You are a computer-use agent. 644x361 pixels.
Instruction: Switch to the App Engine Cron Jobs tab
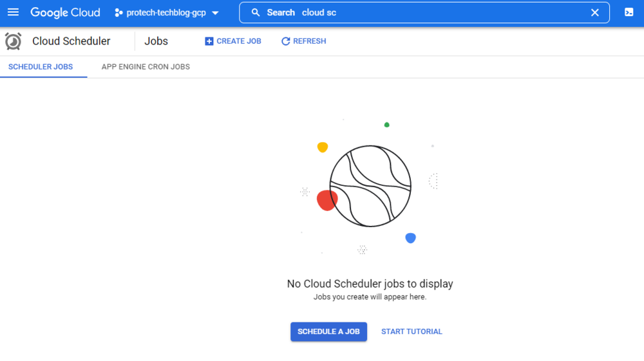point(146,67)
